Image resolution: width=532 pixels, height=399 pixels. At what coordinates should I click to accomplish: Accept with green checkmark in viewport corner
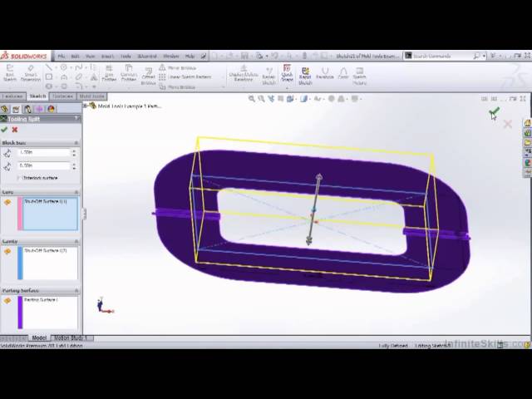tap(495, 111)
